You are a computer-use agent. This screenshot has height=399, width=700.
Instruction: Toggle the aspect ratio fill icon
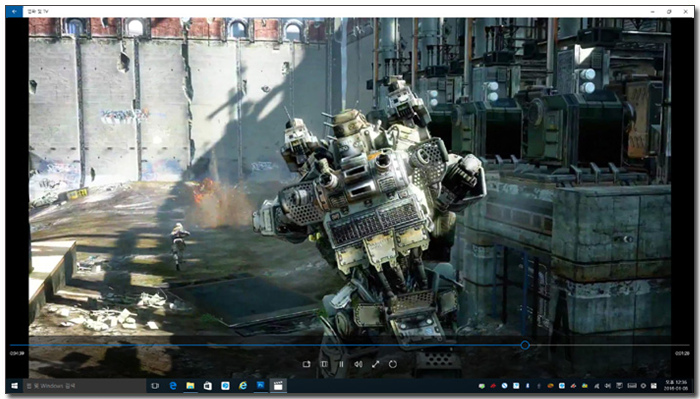324,364
